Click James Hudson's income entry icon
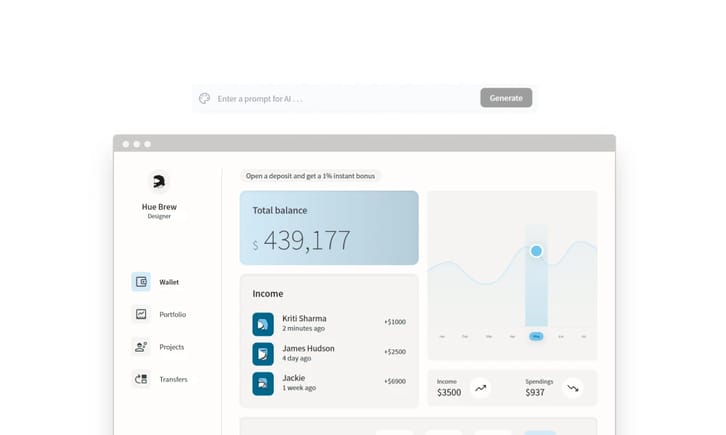 [263, 353]
